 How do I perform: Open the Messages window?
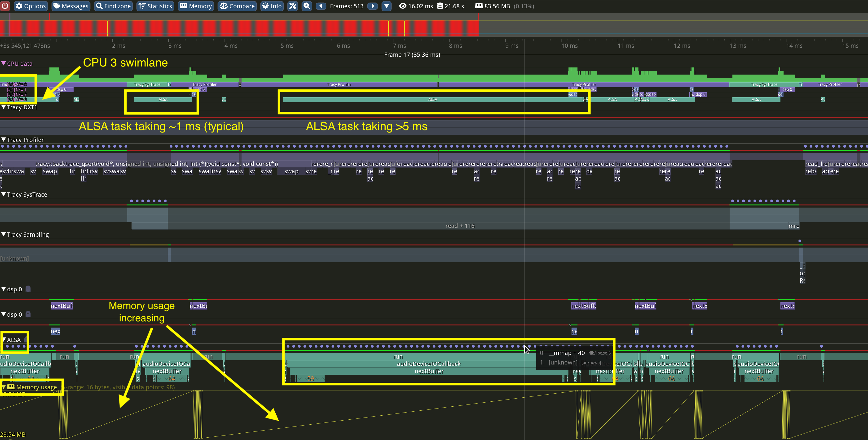tap(71, 6)
